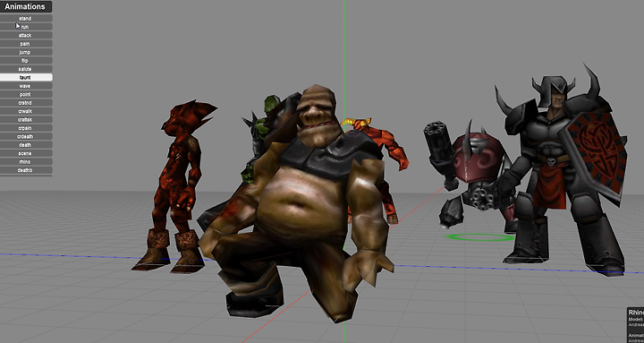Select the salute animation
The image size is (644, 343).
[x=26, y=69]
